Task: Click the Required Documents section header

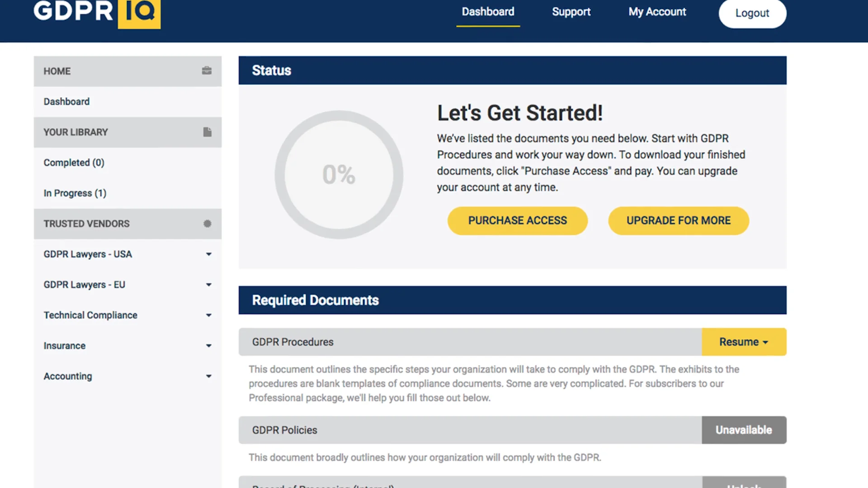Action: [x=512, y=300]
